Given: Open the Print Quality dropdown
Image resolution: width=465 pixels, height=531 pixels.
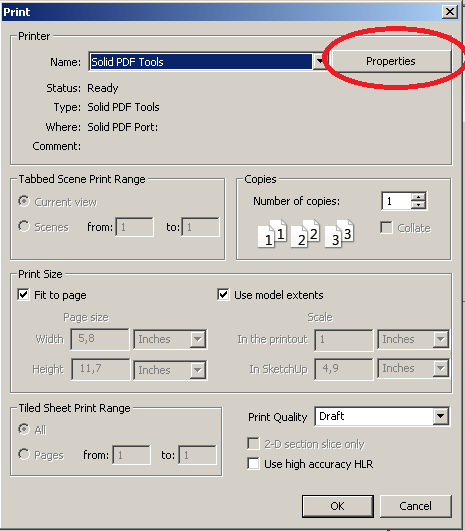Looking at the screenshot, I should click(441, 416).
